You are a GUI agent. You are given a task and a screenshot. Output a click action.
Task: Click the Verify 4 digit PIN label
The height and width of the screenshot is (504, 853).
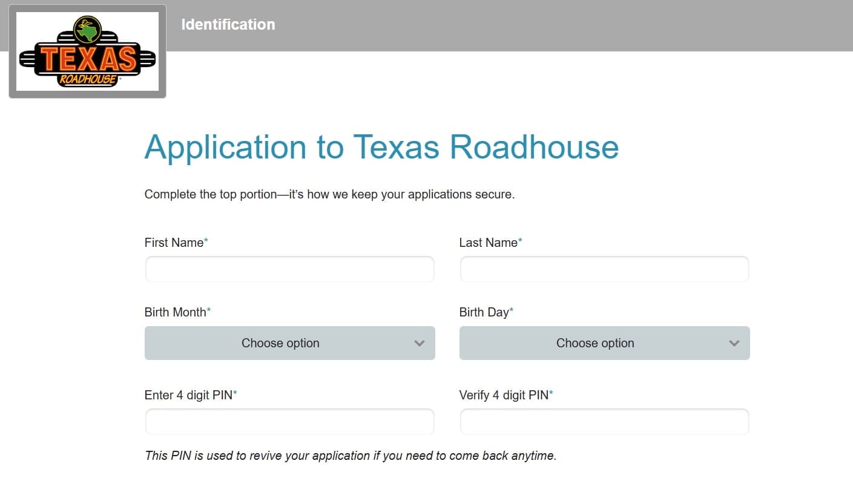[x=506, y=395]
